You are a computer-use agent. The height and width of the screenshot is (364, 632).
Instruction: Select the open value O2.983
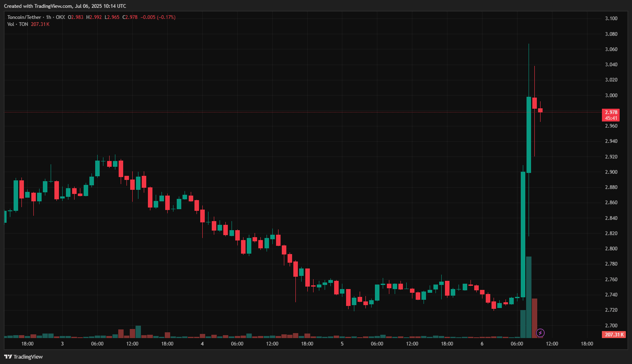click(x=75, y=17)
